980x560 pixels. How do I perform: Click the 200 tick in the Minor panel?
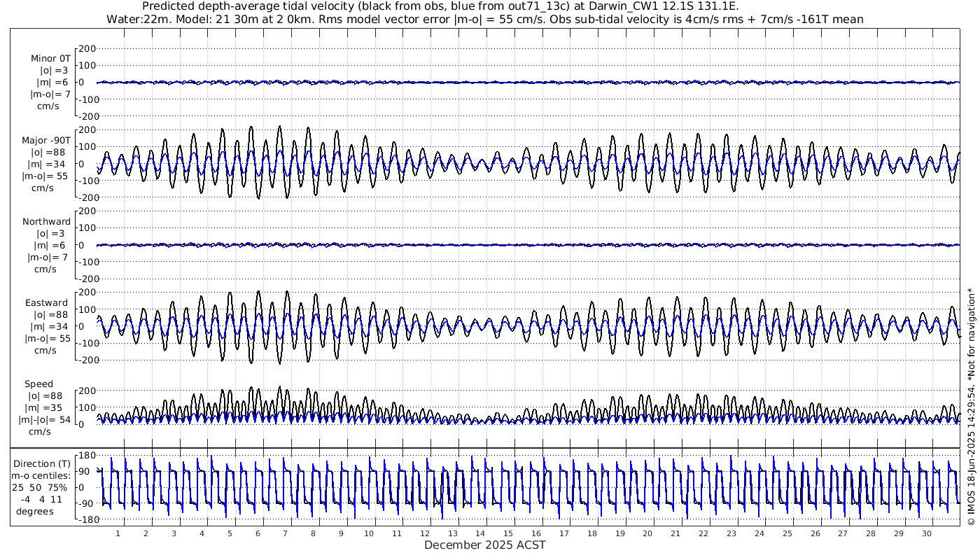point(86,48)
